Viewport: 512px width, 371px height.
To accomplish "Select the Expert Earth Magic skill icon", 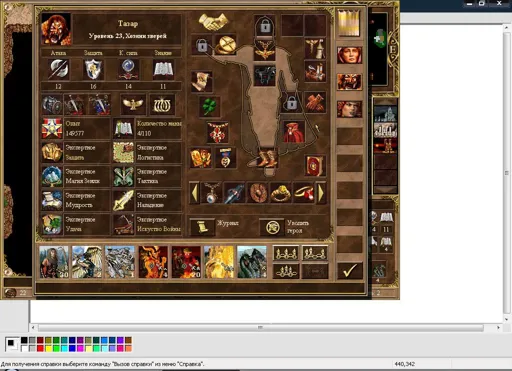I will (52, 176).
